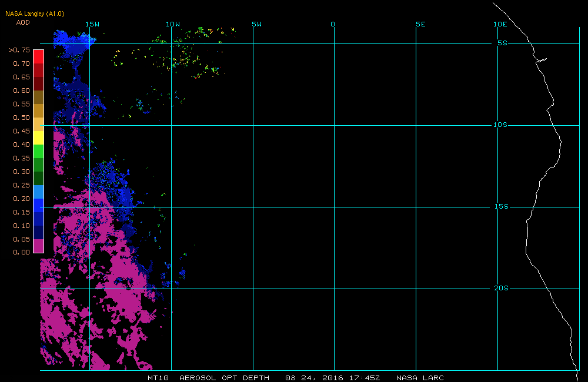Viewport: 588px width, 382px height.
Task: Click the 0.25 legend value
Action: coord(21,185)
